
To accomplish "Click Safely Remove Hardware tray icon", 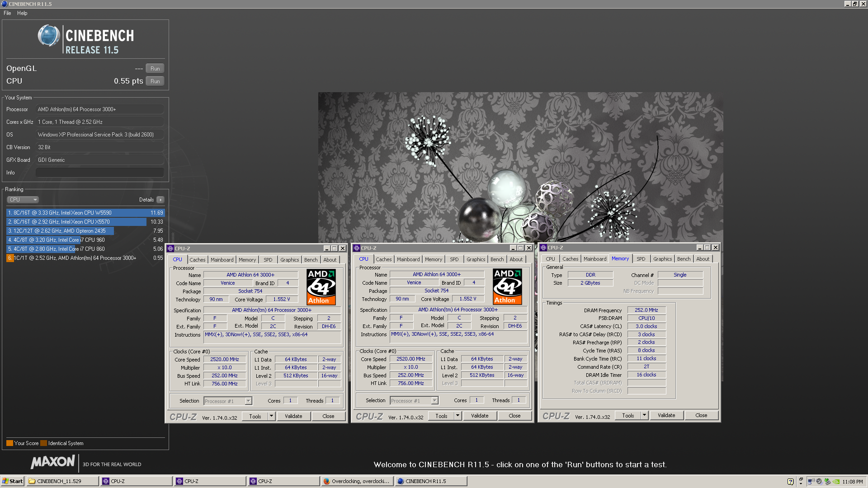I will point(827,482).
